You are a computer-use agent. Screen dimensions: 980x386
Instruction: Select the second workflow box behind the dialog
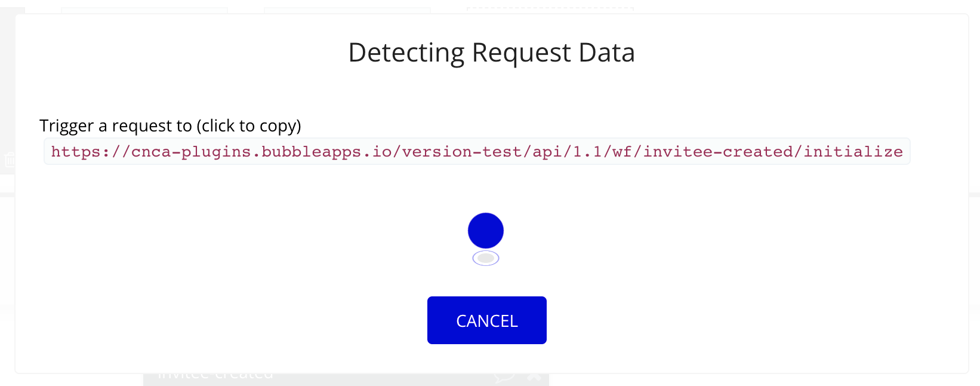[347, 11]
